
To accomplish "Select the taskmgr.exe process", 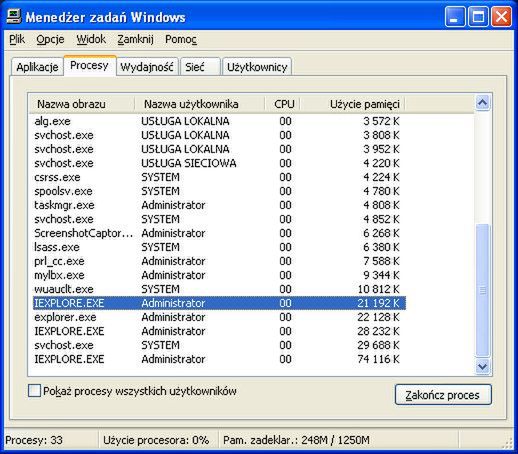I will tap(219, 205).
